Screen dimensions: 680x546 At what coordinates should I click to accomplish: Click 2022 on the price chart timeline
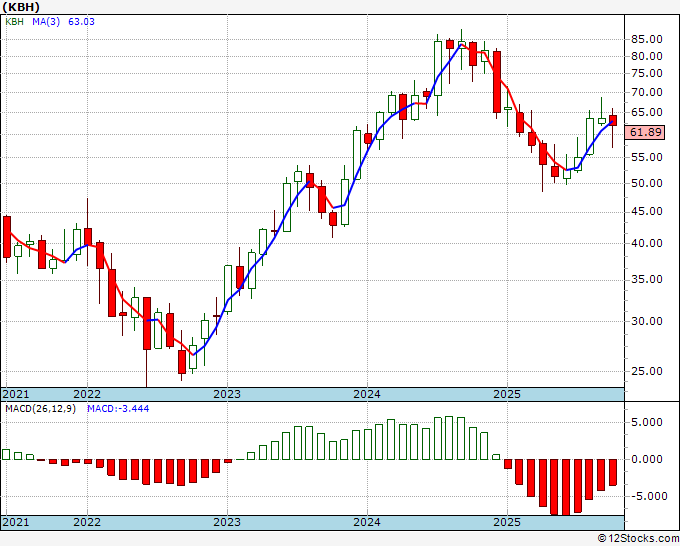coord(87,394)
